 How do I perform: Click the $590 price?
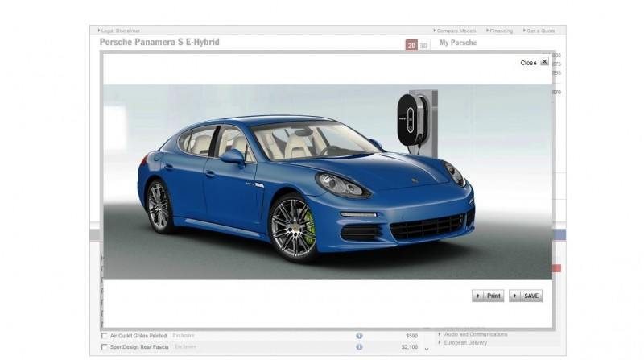tap(411, 336)
